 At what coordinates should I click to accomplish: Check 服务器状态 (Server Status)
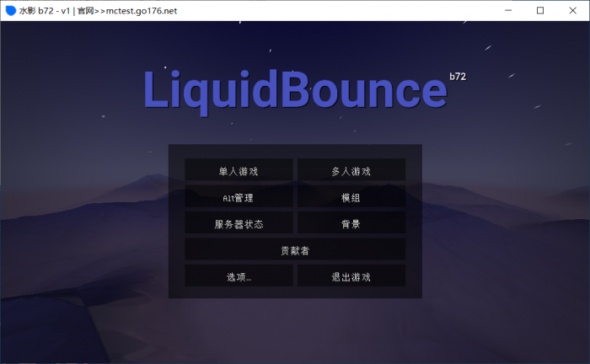point(239,224)
